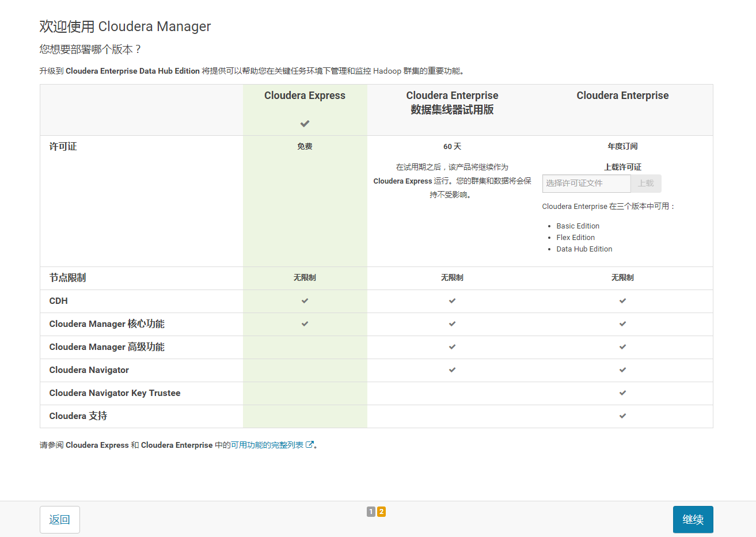This screenshot has width=756, height=537.
Task: Click the Cloudera 支持 row label
Action: click(x=78, y=416)
